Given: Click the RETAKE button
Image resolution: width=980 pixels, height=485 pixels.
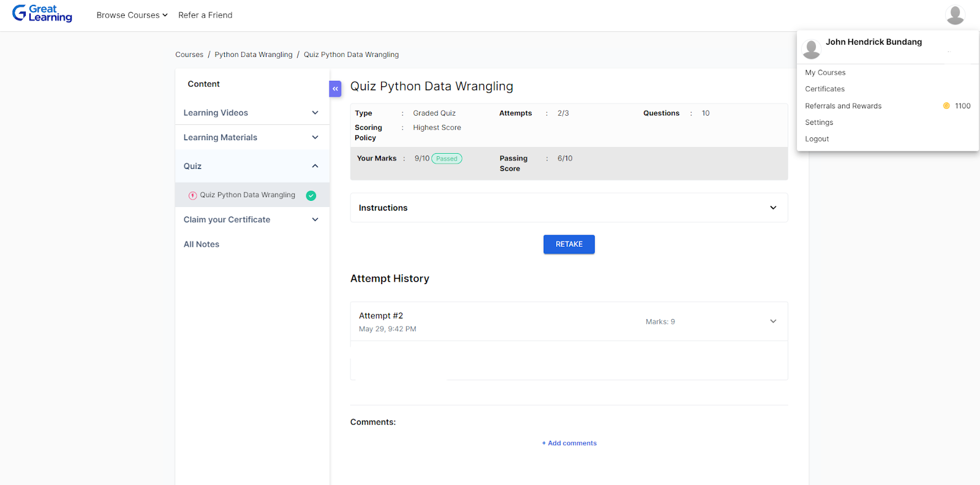Looking at the screenshot, I should pyautogui.click(x=569, y=244).
